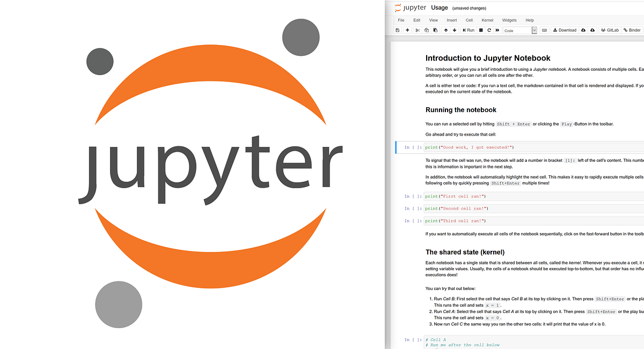Screen dimensions: 644x349
Task: Restart kernel and run all with fast-forward icon
Action: 497,30
